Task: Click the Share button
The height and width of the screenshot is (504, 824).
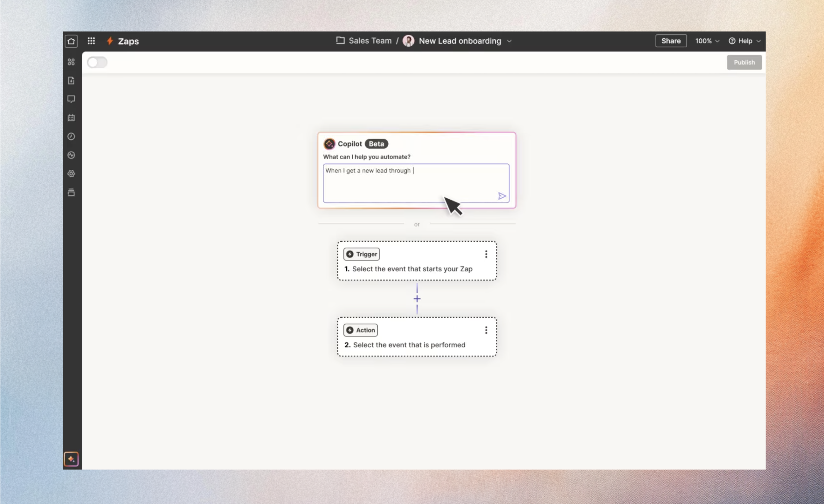Action: pyautogui.click(x=671, y=41)
